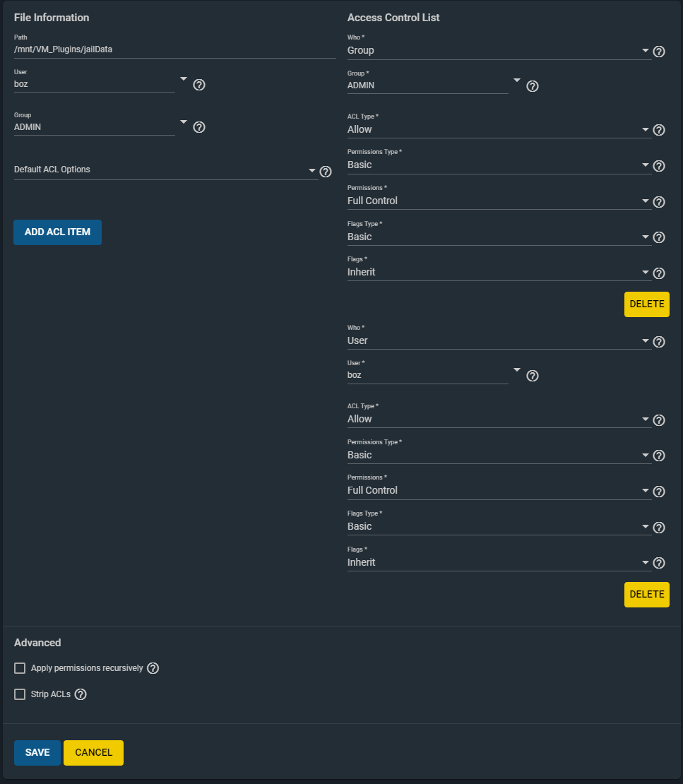This screenshot has width=683, height=784.
Task: Click help icon beside ACL Group ADMIN field
Action: coord(533,86)
